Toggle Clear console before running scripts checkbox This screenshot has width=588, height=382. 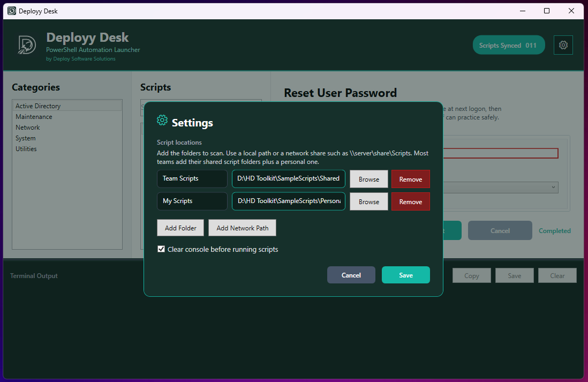tap(161, 249)
